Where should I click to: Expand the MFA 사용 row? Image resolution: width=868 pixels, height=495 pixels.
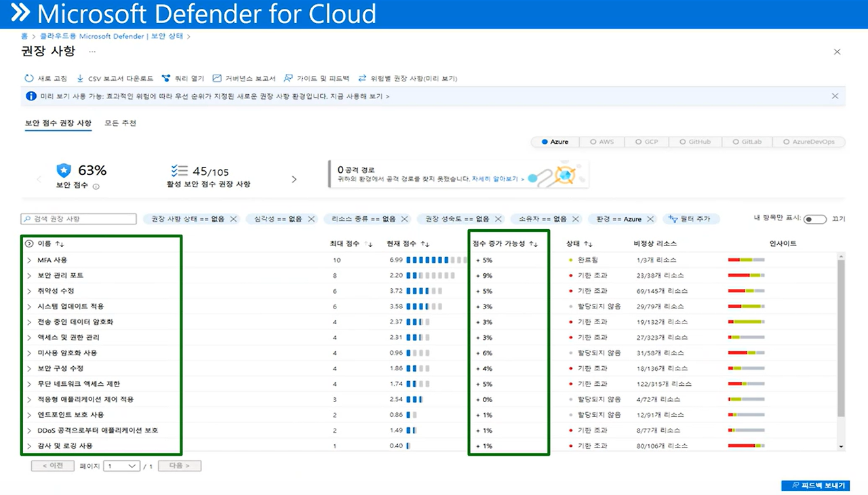pos(29,260)
